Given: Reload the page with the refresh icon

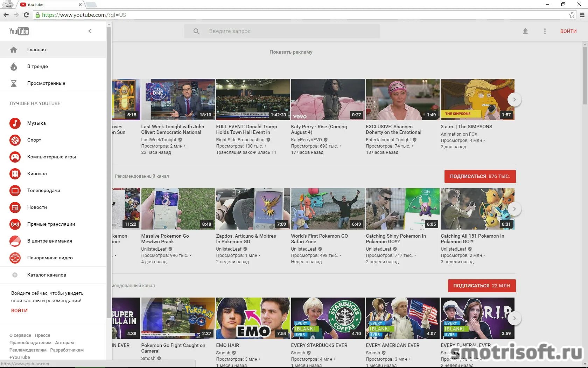Looking at the screenshot, I should coord(26,15).
